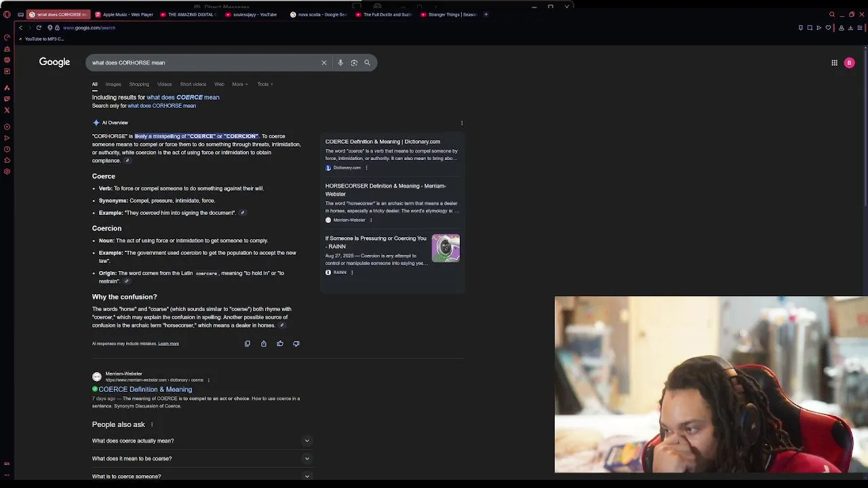Switch to the Stranger Things browser tab
This screenshot has height=488, width=868.
(450, 14)
